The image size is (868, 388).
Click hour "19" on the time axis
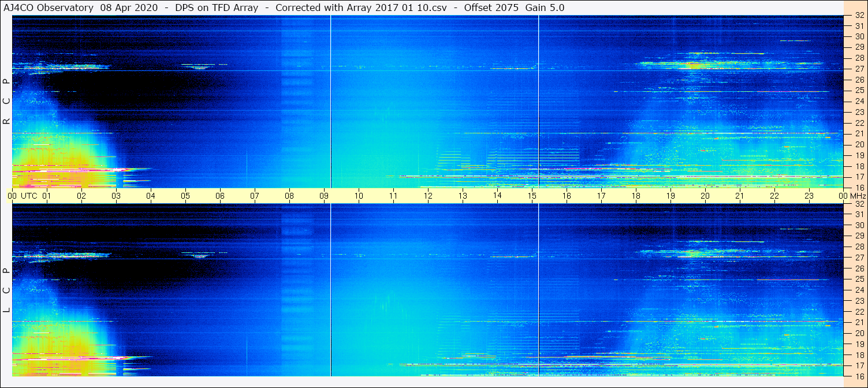coord(670,196)
